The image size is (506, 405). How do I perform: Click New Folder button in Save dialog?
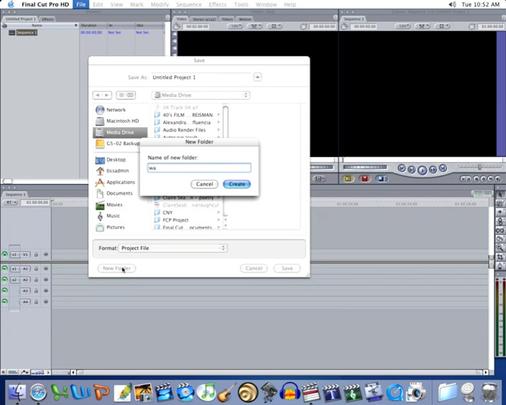tap(117, 268)
